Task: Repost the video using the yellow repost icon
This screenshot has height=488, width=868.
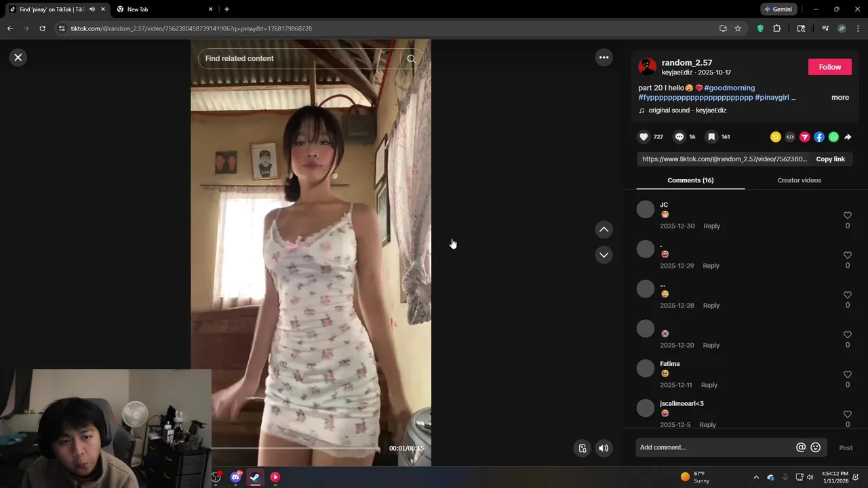Action: tap(776, 137)
